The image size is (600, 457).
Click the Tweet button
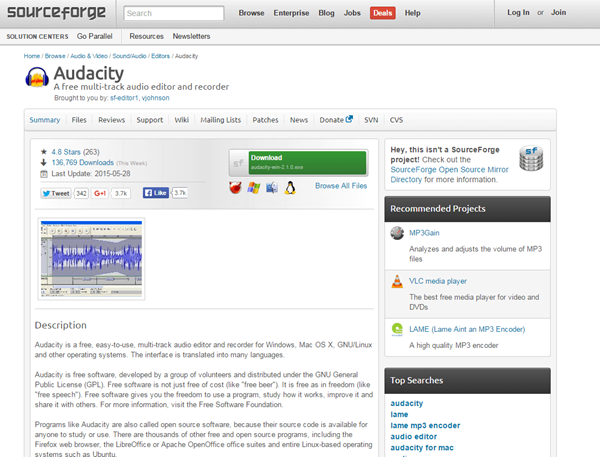56,193
